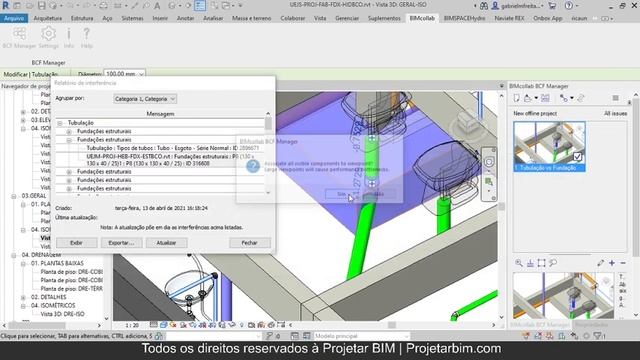Screen dimensions: 640x360
Task: Collapse the 03.GERAL tree node
Action: (14, 196)
